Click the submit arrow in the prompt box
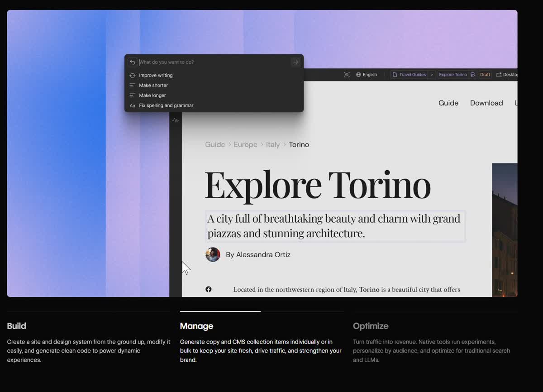Screen dimensions: 543x392 (295, 62)
